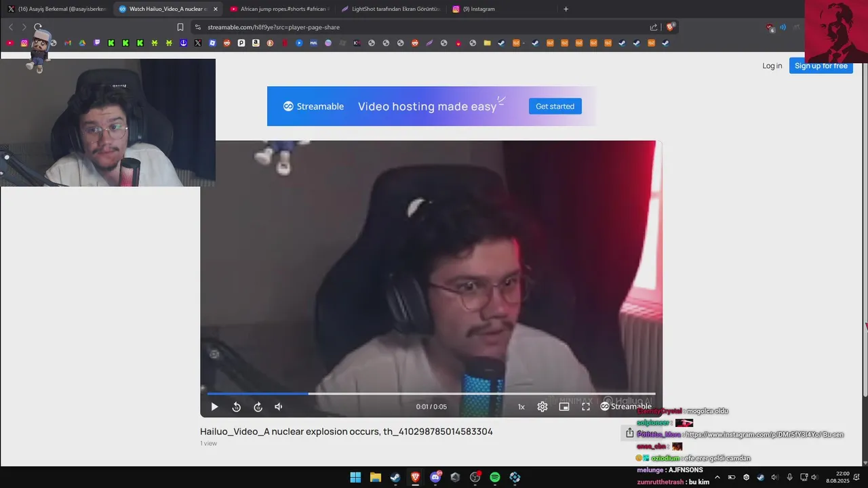Open the Instagram link in chat overlay
Screen dimensions: 868x488
click(753, 434)
